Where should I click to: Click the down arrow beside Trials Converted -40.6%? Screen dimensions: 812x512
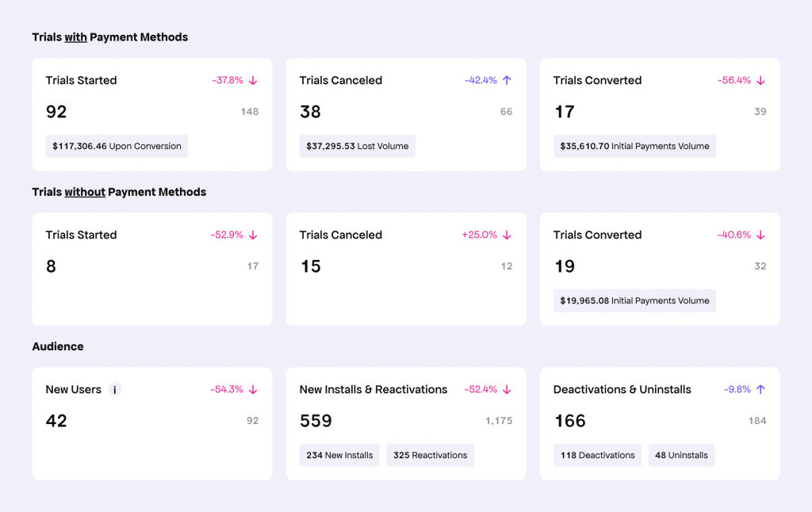point(760,235)
